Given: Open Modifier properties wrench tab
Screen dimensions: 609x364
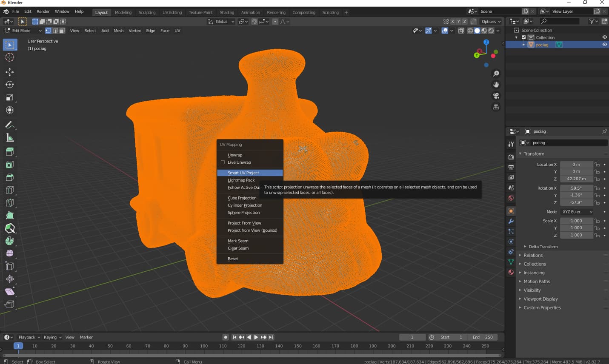Looking at the screenshot, I should [x=511, y=221].
